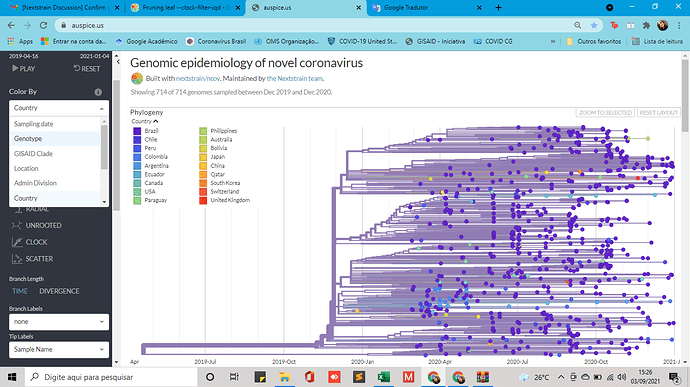This screenshot has height=387, width=690.
Task: Open Apps bookmarks shortcut
Action: coord(20,41)
